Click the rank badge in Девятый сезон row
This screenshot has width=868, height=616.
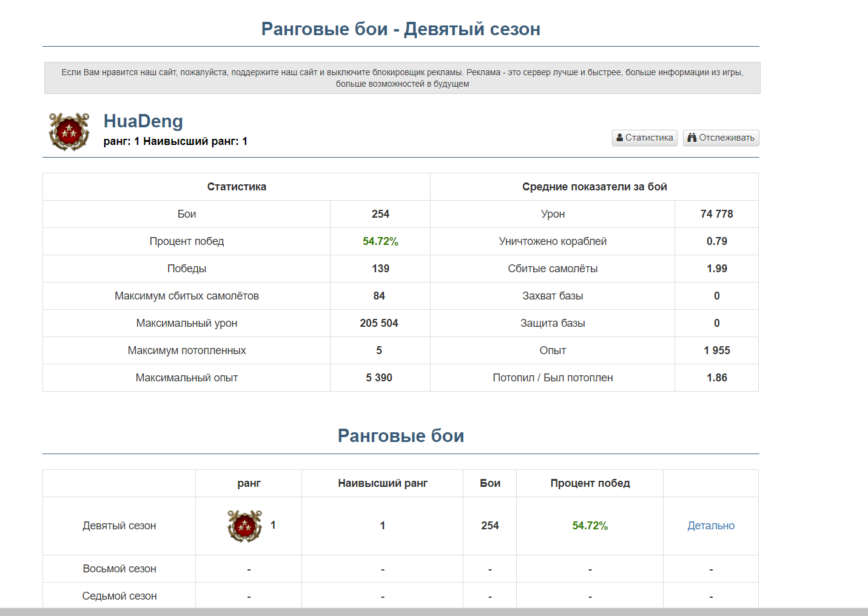[x=244, y=526]
